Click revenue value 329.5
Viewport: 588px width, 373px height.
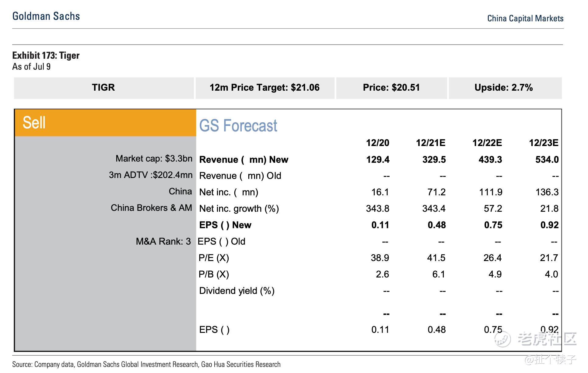434,160
